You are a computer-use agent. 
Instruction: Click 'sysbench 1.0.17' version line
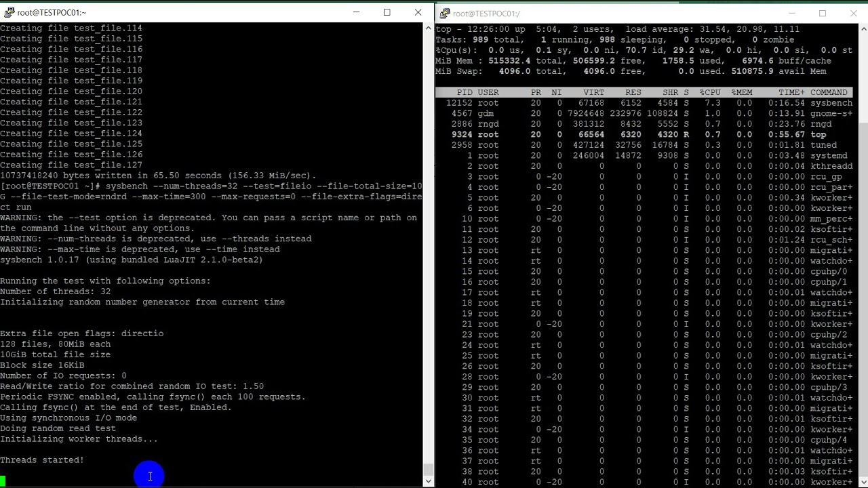[132, 260]
